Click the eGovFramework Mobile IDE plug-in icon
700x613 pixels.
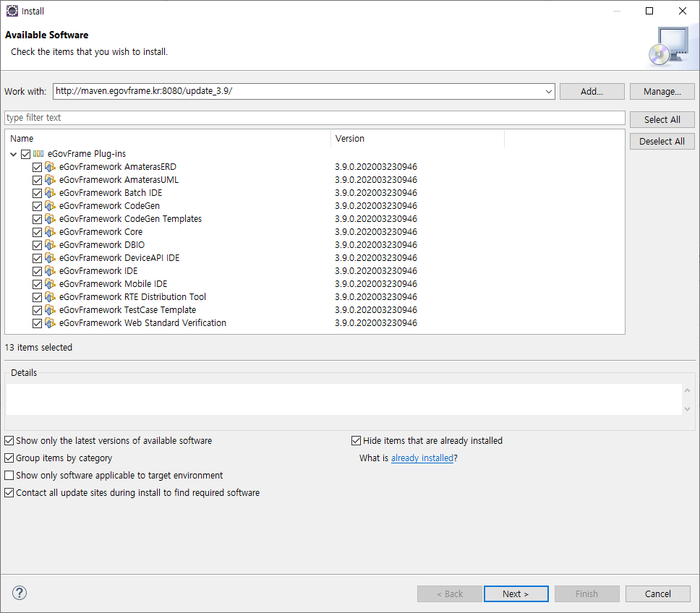coord(50,284)
